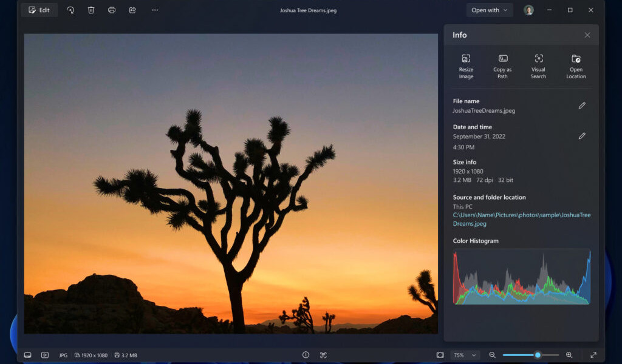This screenshot has height=364, width=622.
Task: Choose Copy as Path
Action: [x=502, y=66]
